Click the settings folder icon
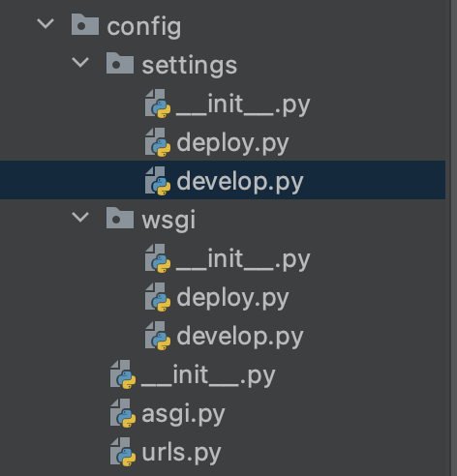 tap(120, 63)
